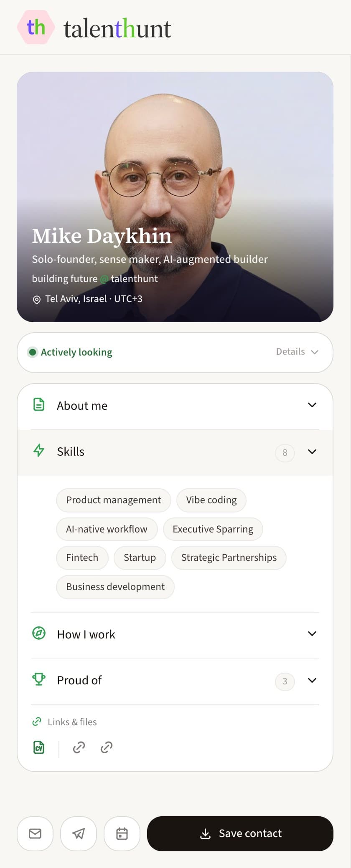Open the CV file icon
This screenshot has width=351, height=868.
point(39,747)
